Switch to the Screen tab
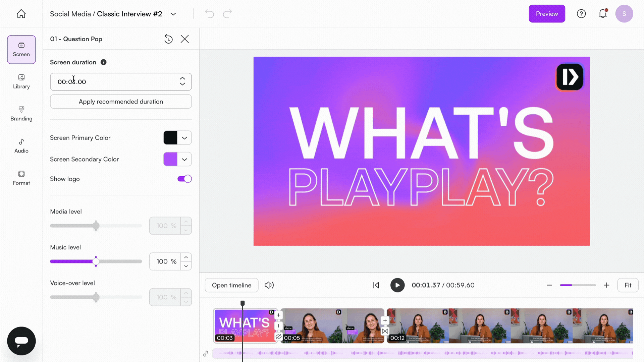The image size is (644, 362). 21,50
